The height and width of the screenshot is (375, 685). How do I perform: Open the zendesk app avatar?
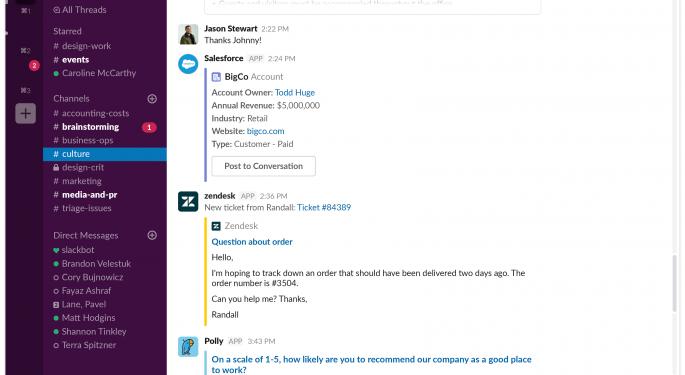188,201
